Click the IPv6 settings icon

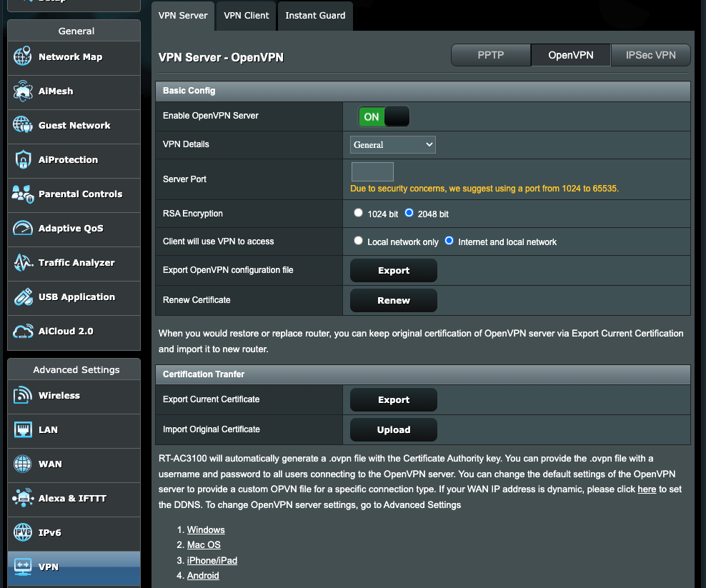(22, 533)
